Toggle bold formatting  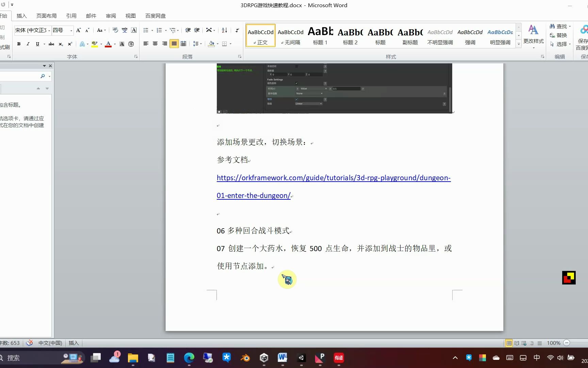(x=19, y=44)
